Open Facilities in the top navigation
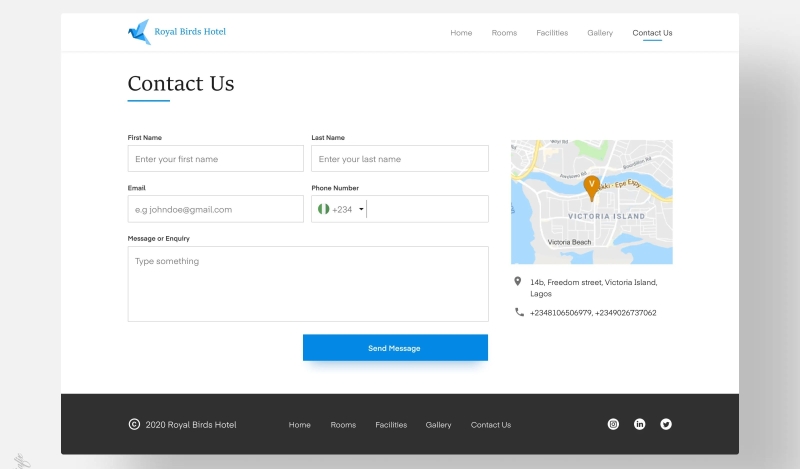 coord(552,33)
